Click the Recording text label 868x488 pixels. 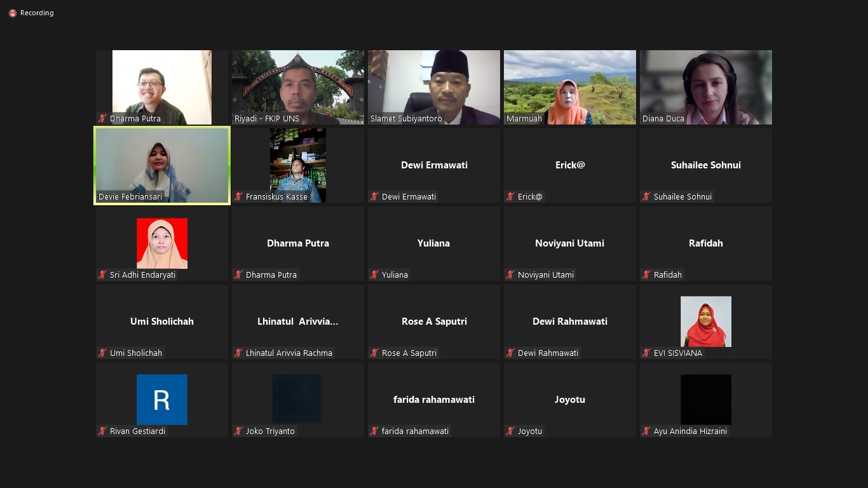tap(37, 13)
